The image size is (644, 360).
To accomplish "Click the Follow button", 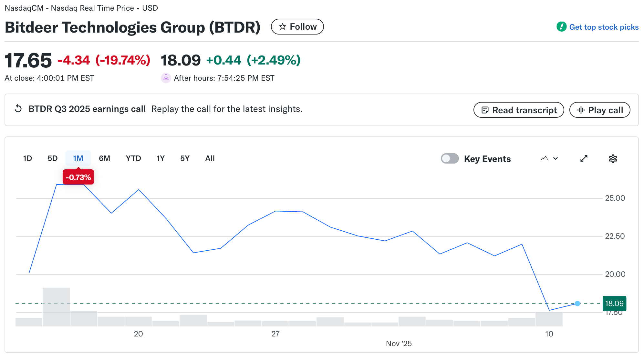I will click(x=297, y=27).
